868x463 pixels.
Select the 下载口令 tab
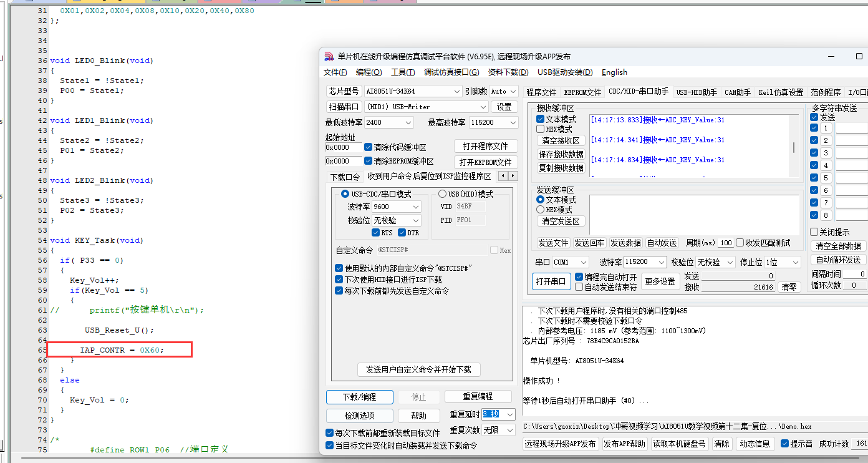345,177
